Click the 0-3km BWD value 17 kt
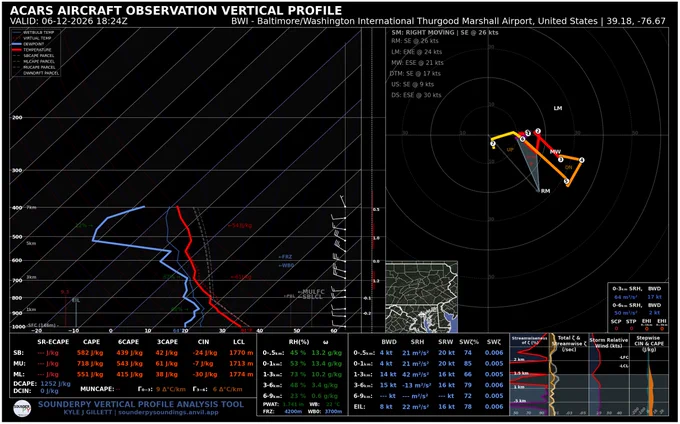This screenshot has height=424, width=680. pos(654,297)
